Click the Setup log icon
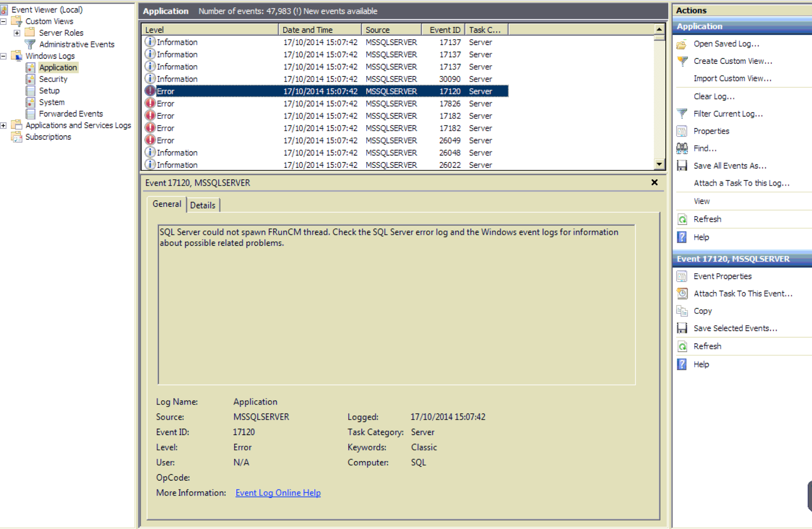The height and width of the screenshot is (529, 812). pyautogui.click(x=30, y=91)
